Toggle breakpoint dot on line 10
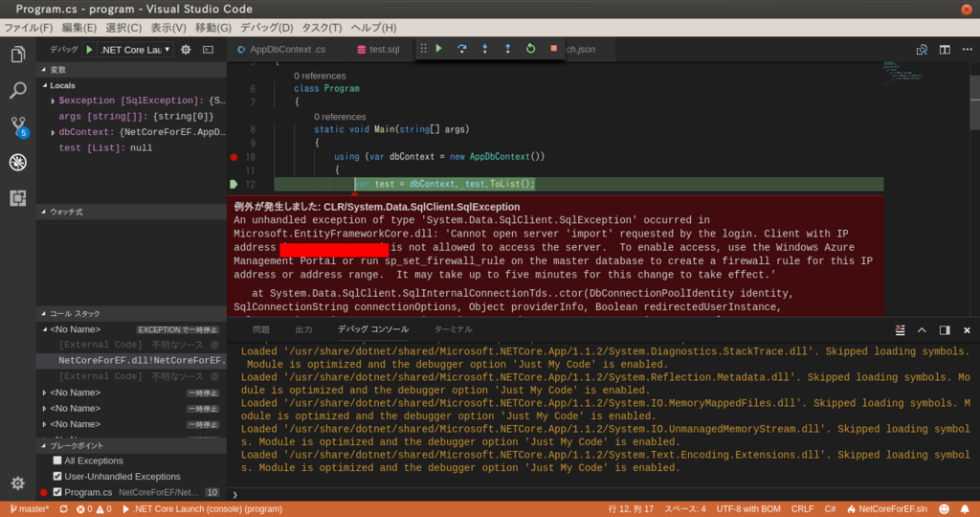This screenshot has height=517, width=980. tap(234, 157)
